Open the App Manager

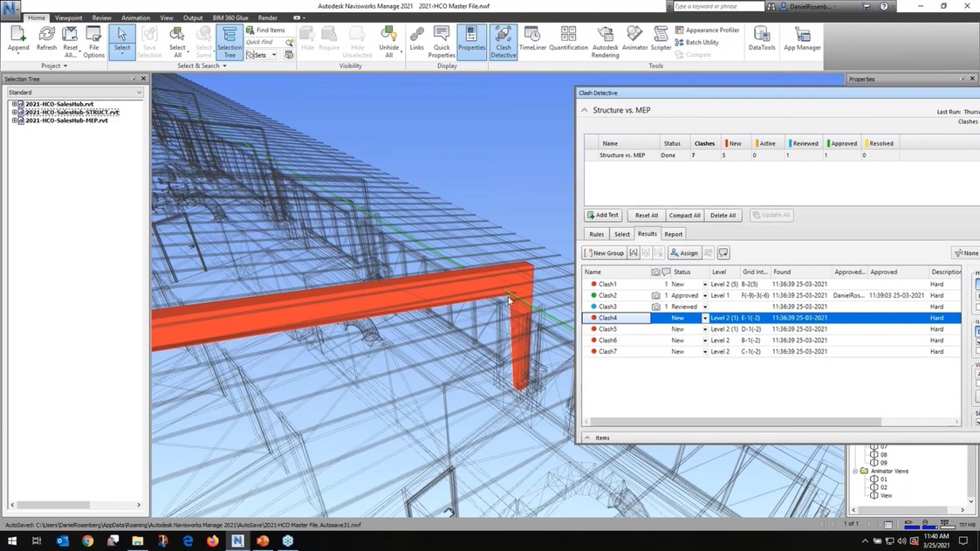pyautogui.click(x=803, y=38)
